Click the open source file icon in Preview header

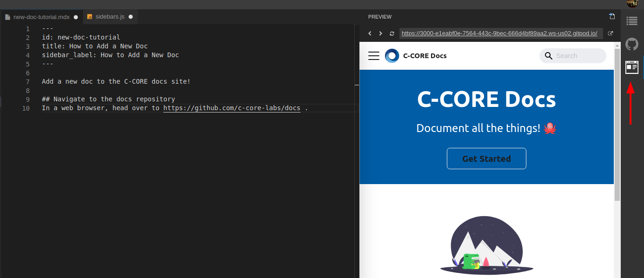click(612, 17)
